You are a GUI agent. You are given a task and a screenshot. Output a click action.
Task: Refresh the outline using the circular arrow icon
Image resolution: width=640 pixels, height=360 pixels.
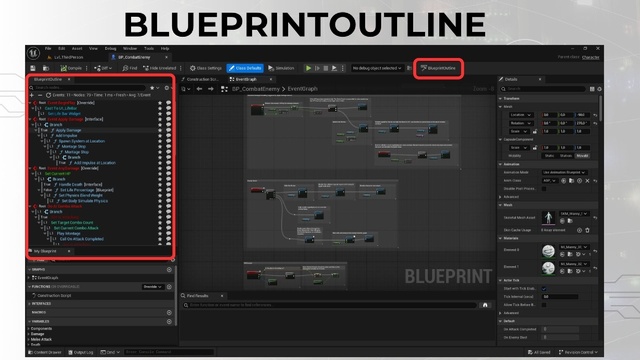pyautogui.click(x=48, y=95)
